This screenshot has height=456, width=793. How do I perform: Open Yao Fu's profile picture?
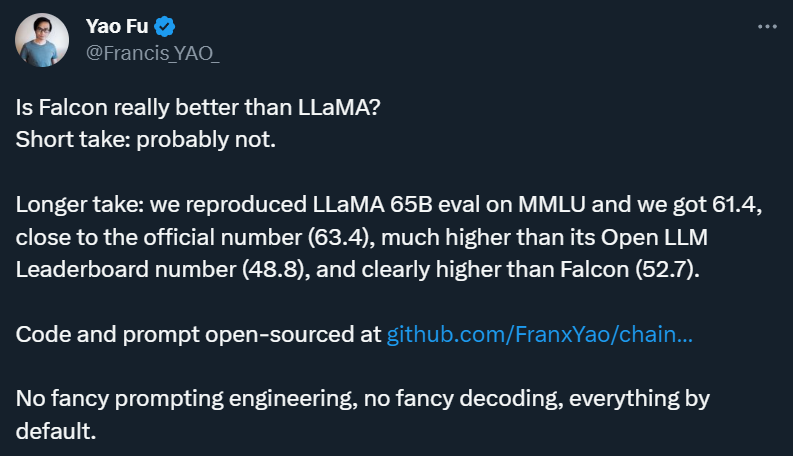tap(42, 40)
